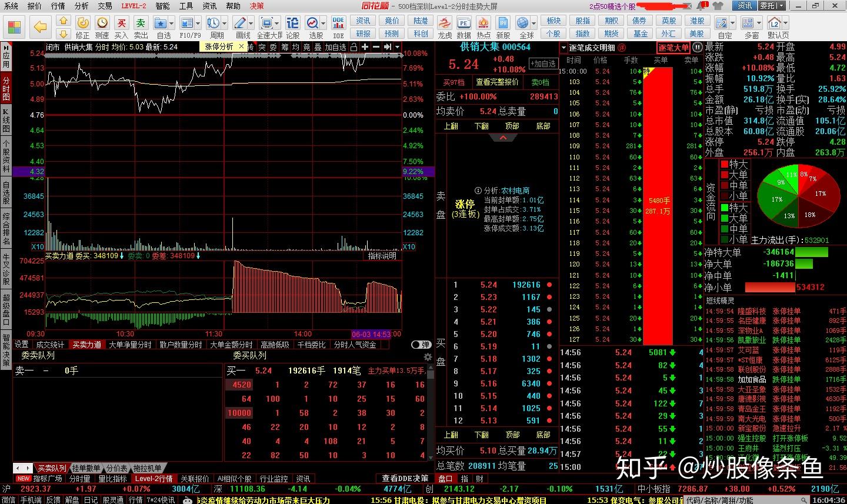
Task: Open the 决策 menu
Action: pyautogui.click(x=257, y=6)
